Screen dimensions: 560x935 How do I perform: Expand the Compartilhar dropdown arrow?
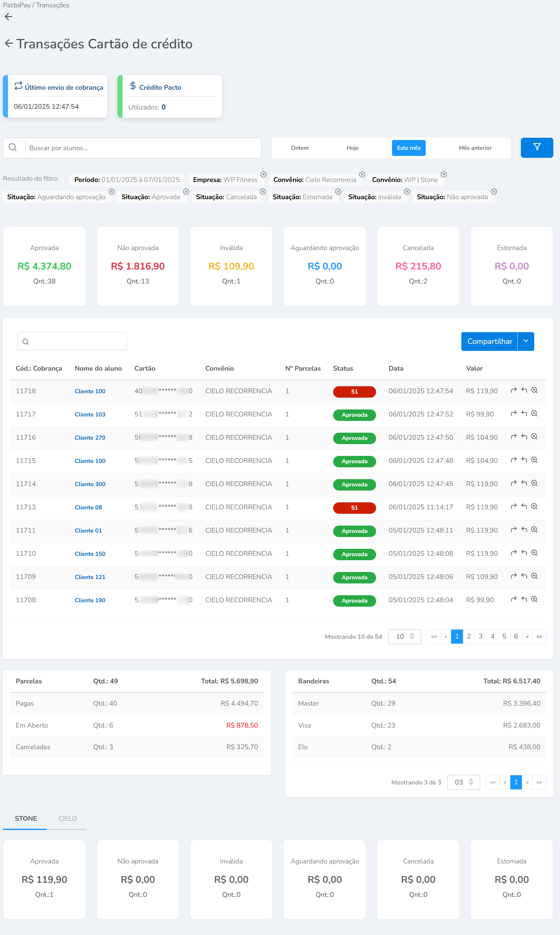point(526,341)
